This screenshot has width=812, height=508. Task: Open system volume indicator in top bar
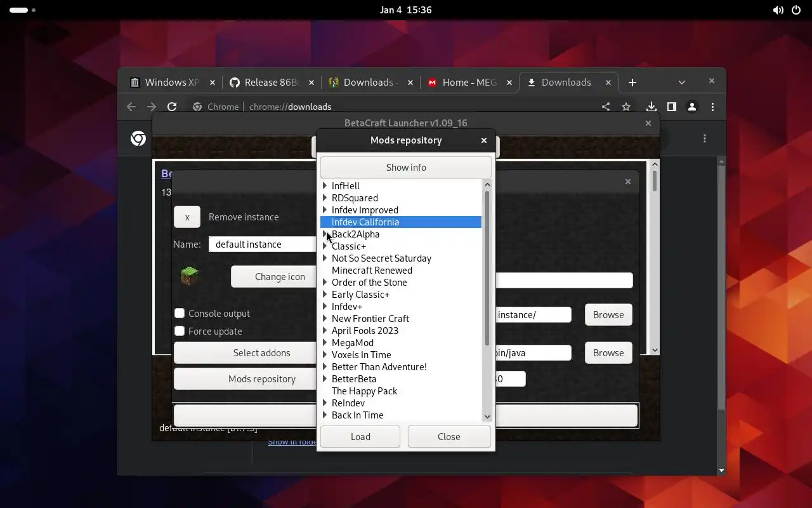[778, 10]
